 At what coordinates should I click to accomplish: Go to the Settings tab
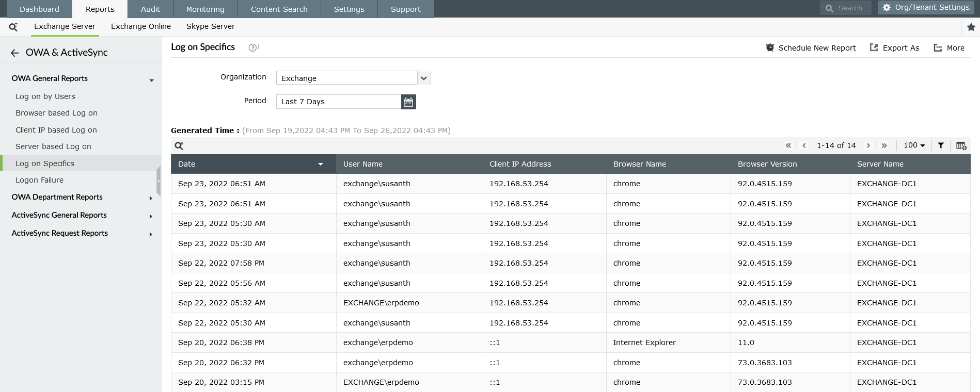[x=349, y=9]
